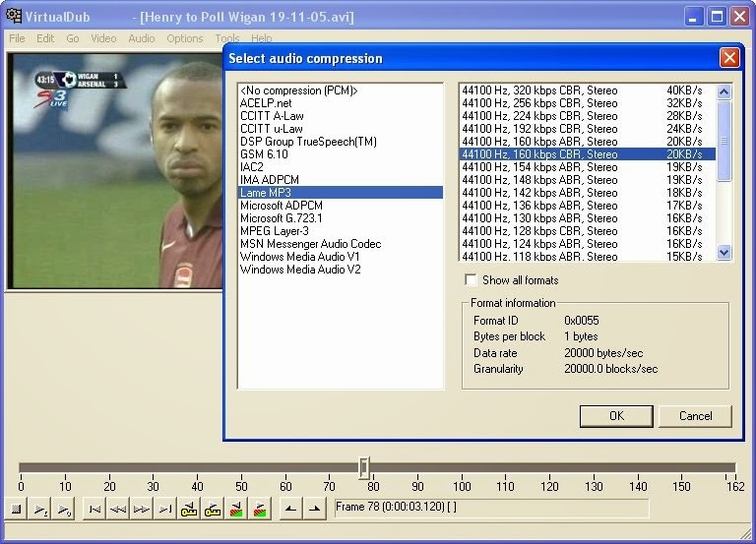
Task: Choose 44100 Hz, 224 kbps CBR, Stereo
Action: (x=588, y=116)
